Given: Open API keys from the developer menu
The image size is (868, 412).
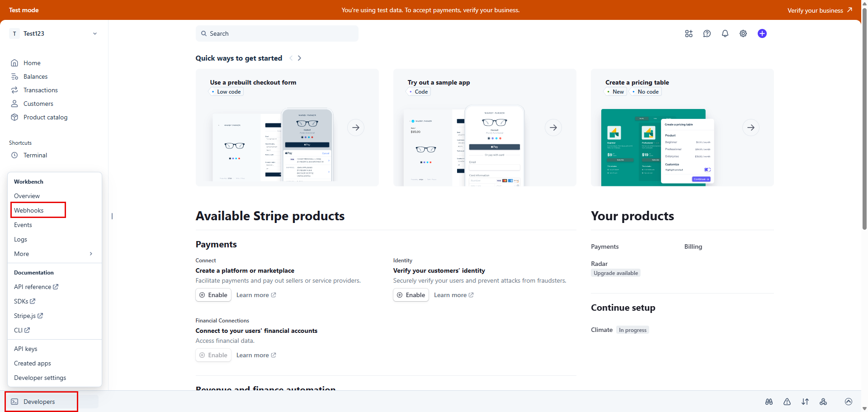Looking at the screenshot, I should [x=26, y=349].
